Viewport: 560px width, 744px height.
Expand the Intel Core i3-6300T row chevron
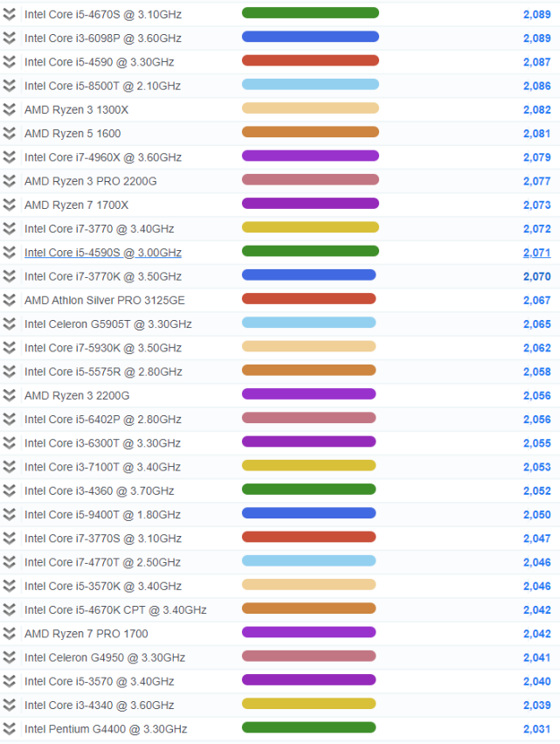[9, 442]
